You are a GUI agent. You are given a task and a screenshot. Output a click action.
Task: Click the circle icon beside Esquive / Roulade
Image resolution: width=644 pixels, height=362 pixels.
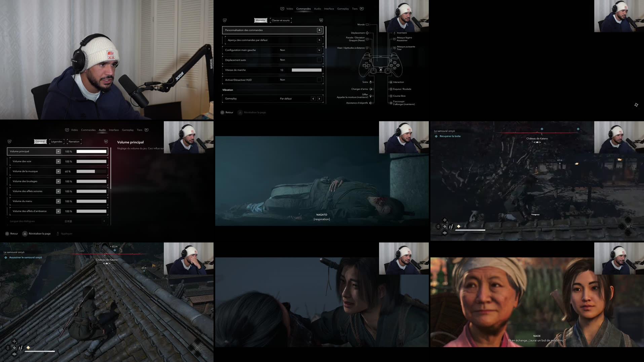point(391,89)
